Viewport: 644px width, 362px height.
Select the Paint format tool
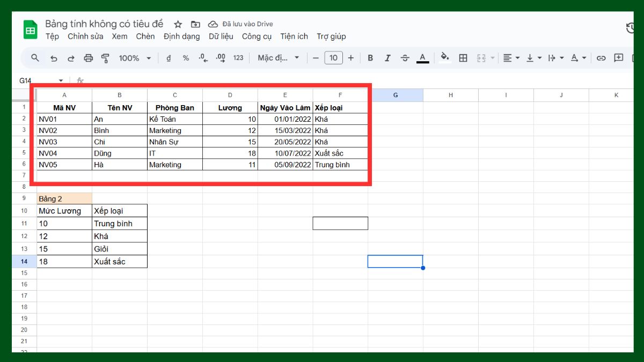pyautogui.click(x=104, y=57)
